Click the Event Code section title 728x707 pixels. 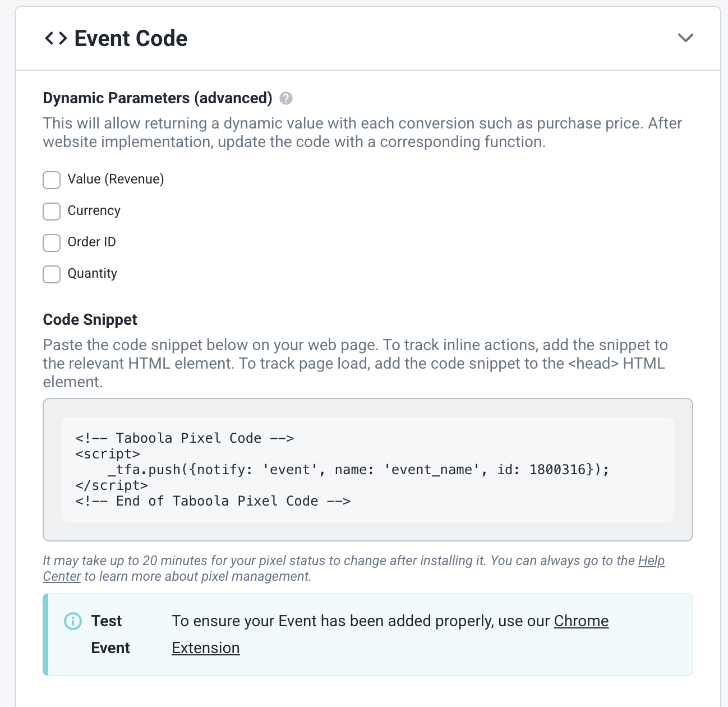pyautogui.click(x=131, y=38)
